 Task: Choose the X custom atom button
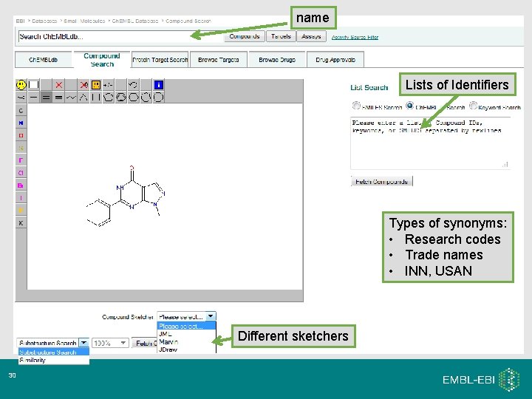point(21,223)
